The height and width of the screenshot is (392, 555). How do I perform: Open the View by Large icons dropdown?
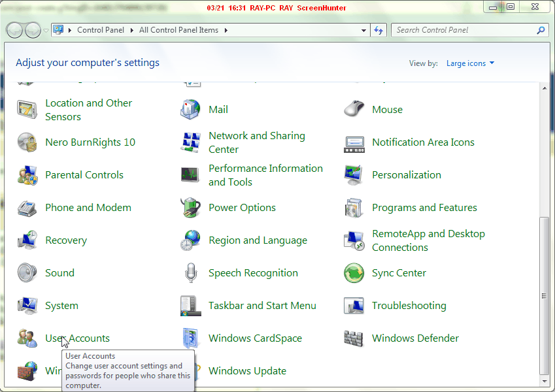[470, 63]
